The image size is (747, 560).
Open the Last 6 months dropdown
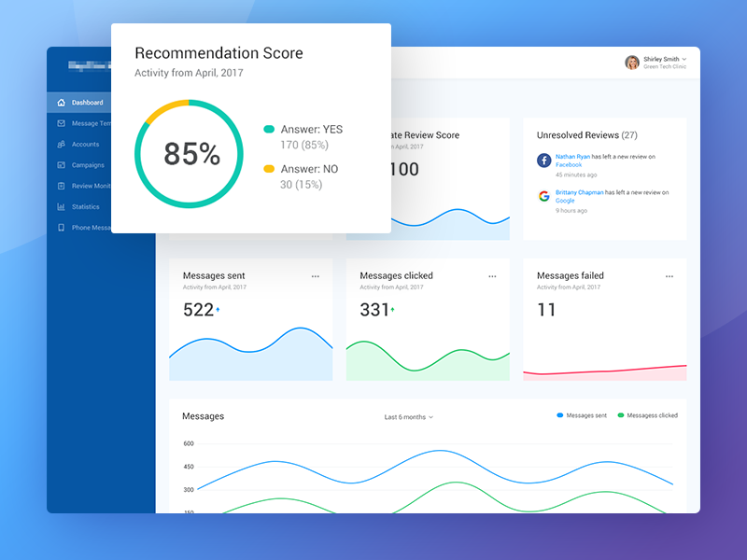409,417
